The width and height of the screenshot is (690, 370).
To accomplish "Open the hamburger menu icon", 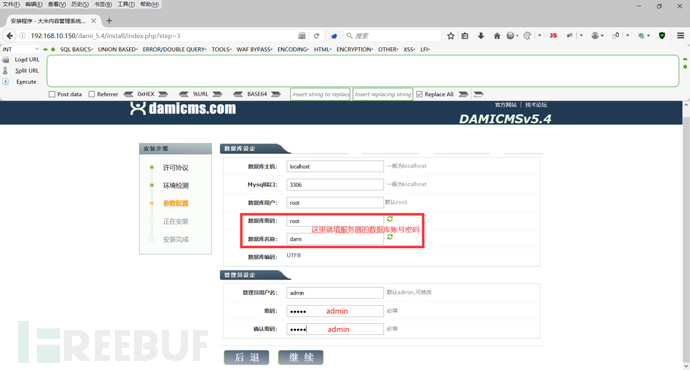I will (680, 36).
